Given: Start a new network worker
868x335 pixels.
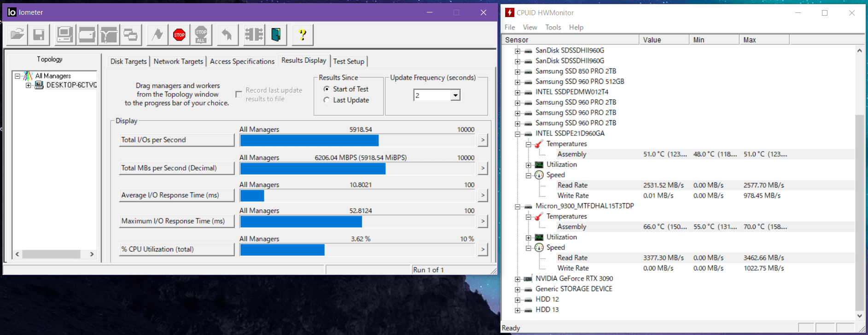Looking at the screenshot, I should click(109, 35).
